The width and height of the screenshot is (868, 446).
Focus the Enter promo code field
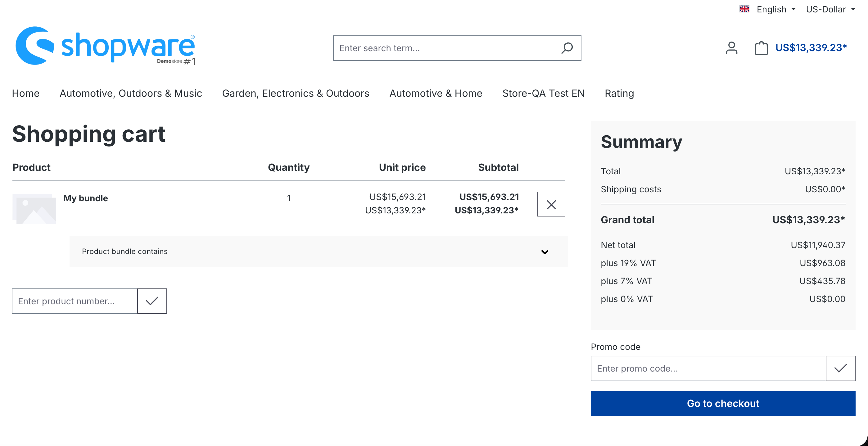point(708,368)
